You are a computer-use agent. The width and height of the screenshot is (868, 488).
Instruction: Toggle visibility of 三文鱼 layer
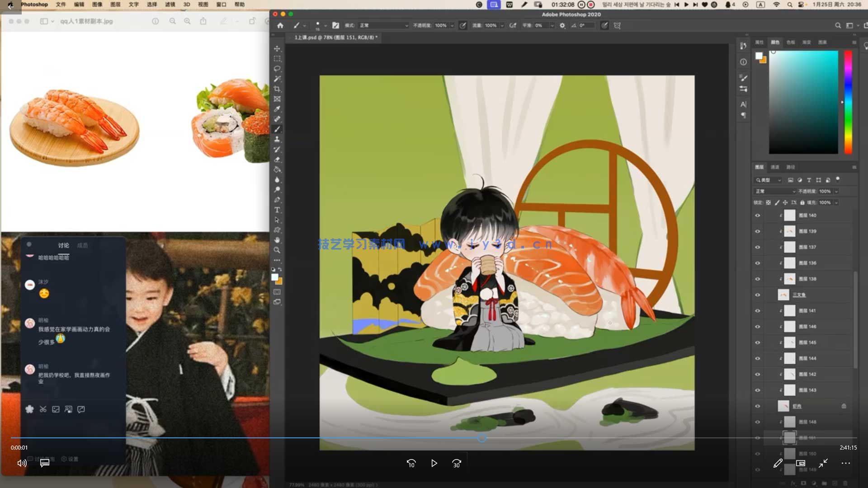tap(758, 295)
